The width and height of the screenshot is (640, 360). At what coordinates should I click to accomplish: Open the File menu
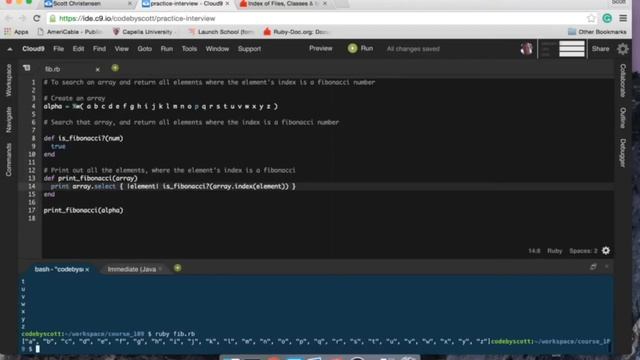point(58,49)
